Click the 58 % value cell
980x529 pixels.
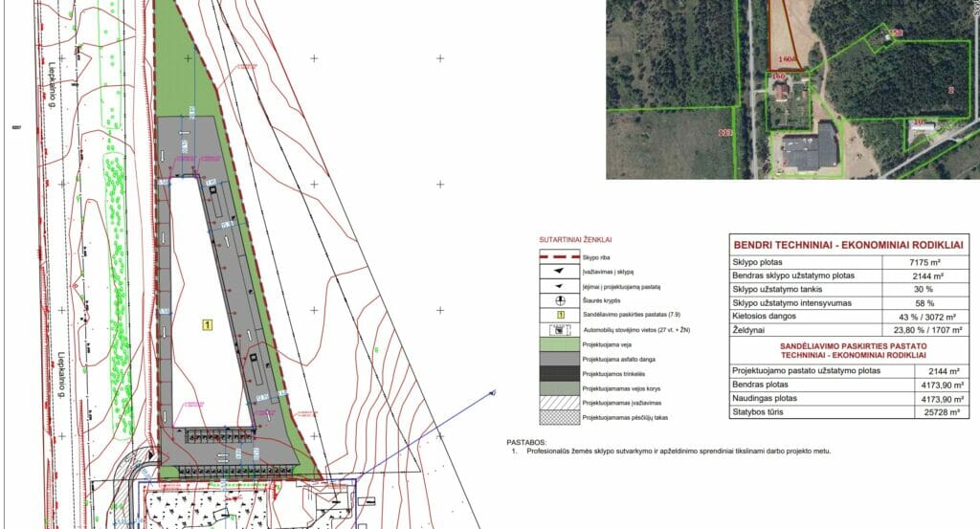point(924,303)
